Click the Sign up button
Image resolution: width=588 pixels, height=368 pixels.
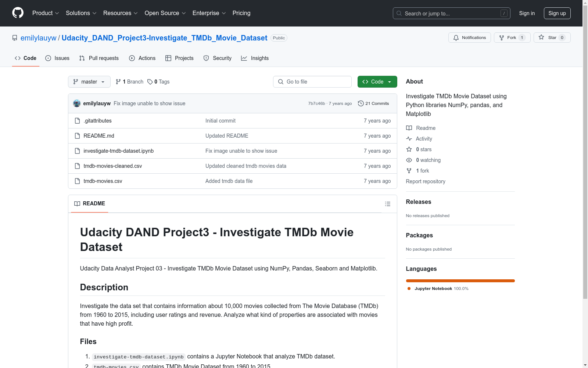coord(557,13)
